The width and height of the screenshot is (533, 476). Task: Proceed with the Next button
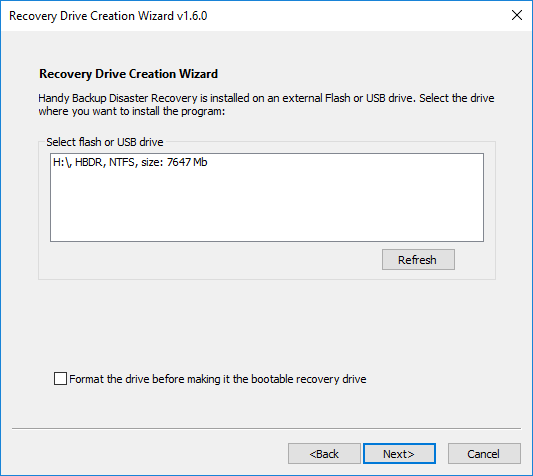[399, 454]
